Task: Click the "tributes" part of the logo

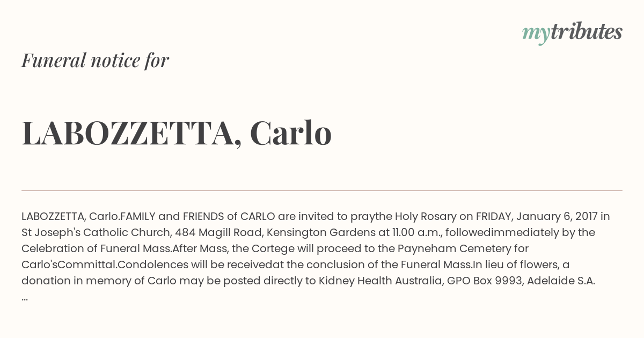Action: tap(586, 32)
